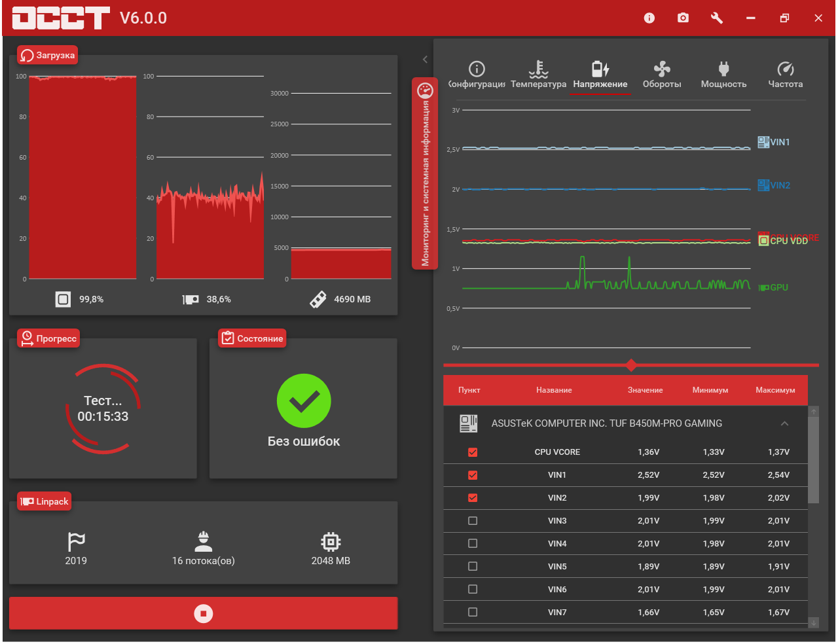838x644 pixels.
Task: Click the Загрузка panel refresh icon
Action: (27, 56)
